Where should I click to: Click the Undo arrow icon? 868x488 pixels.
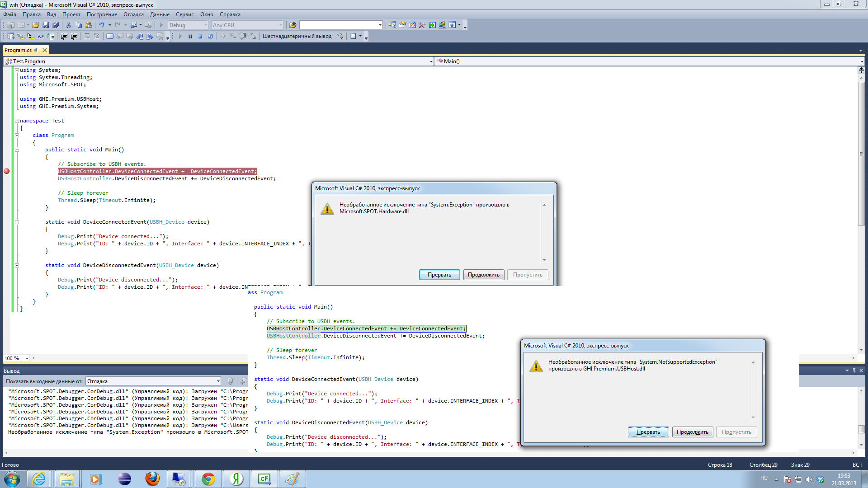click(102, 25)
